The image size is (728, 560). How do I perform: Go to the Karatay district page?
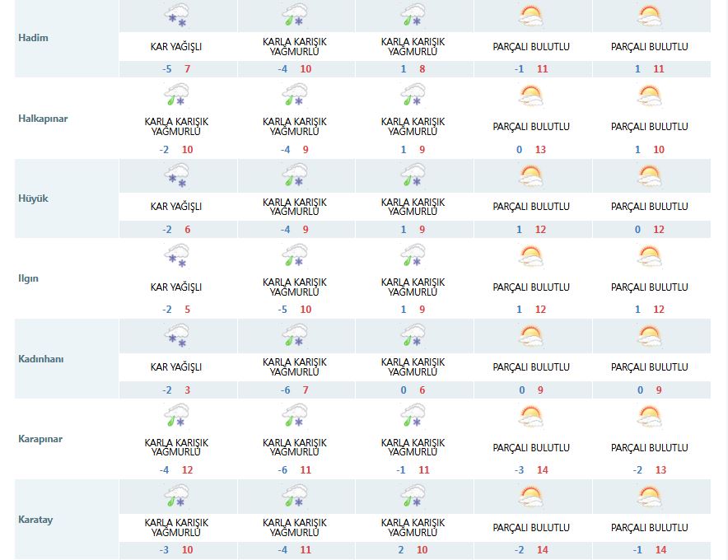(35, 520)
